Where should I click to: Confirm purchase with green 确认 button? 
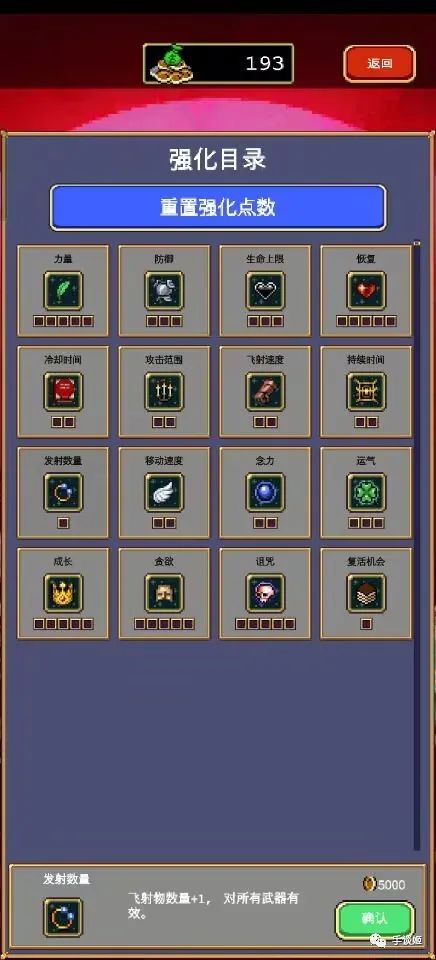coord(374,920)
